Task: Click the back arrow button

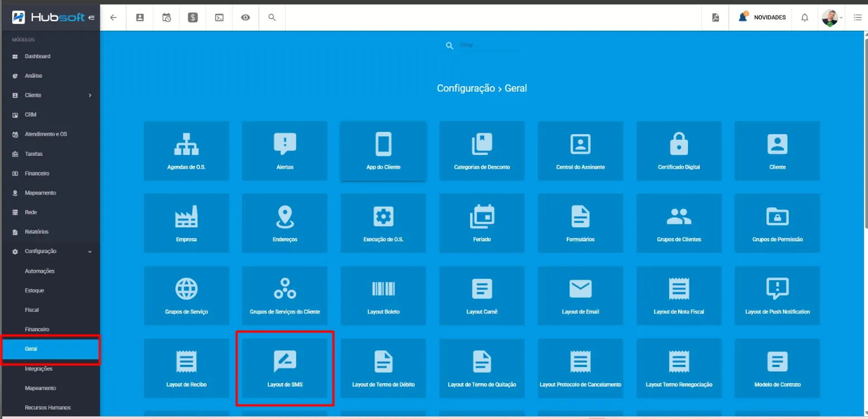Action: [x=113, y=17]
